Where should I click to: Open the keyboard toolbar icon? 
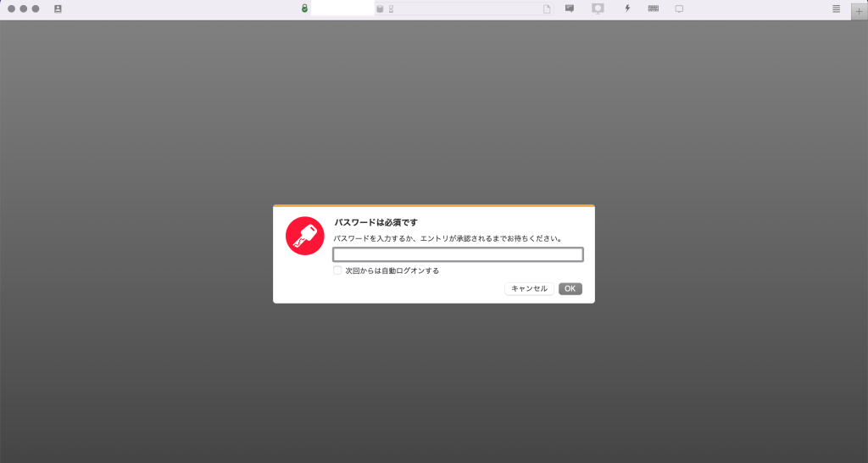(654, 8)
